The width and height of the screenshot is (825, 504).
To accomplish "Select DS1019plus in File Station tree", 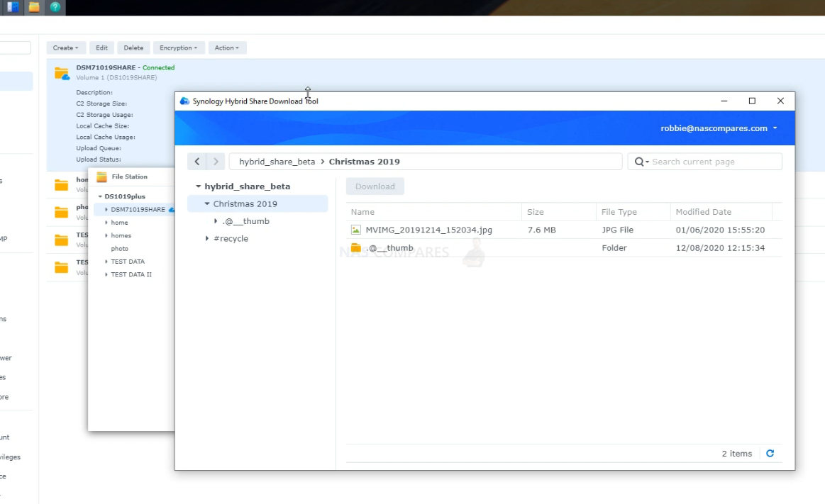I will click(x=125, y=196).
